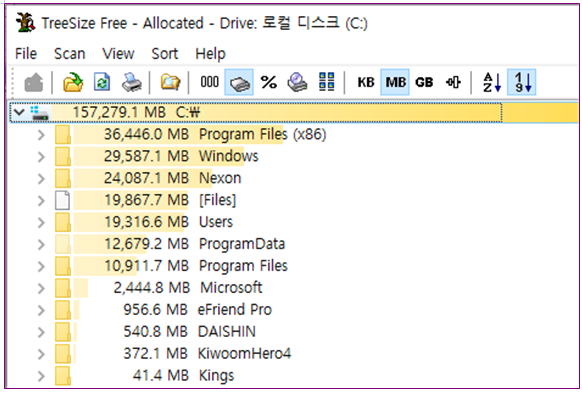This screenshot has height=393, width=582.
Task: Expand the Windows folder node
Action: click(x=41, y=157)
